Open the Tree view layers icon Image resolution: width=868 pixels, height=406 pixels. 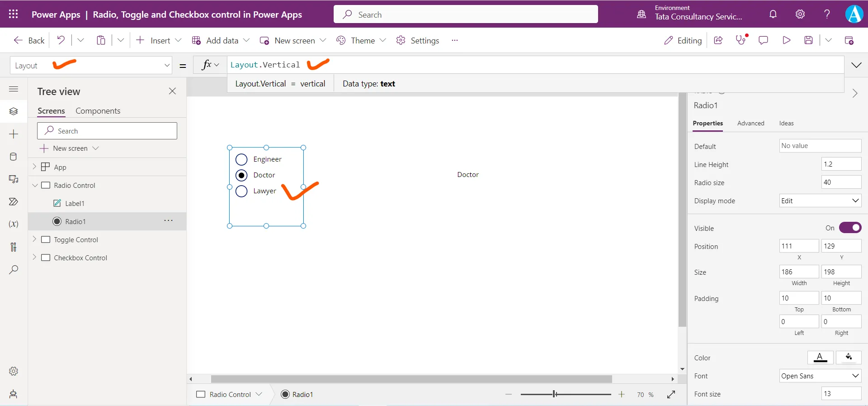point(14,111)
